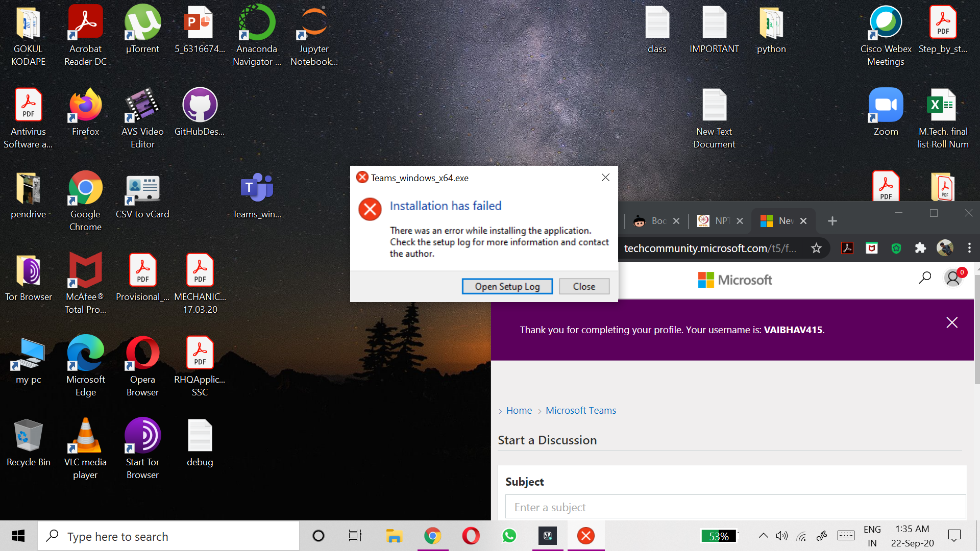980x551 pixels.
Task: Open Opera Browser from the taskbar
Action: (x=471, y=536)
